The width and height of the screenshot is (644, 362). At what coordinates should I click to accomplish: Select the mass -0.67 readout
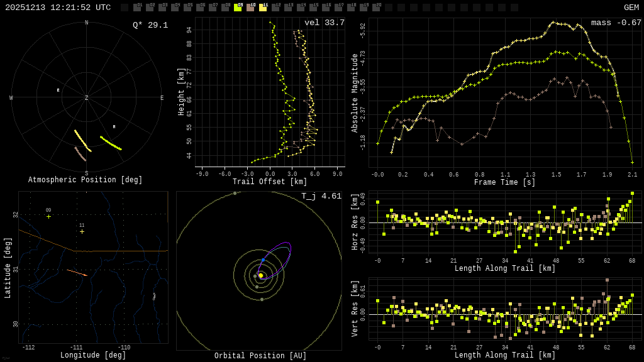616,23
